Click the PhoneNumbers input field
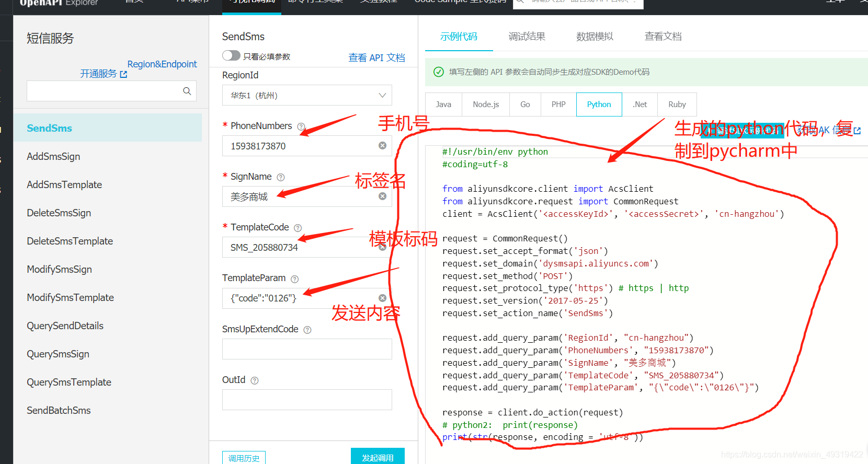 tap(307, 146)
